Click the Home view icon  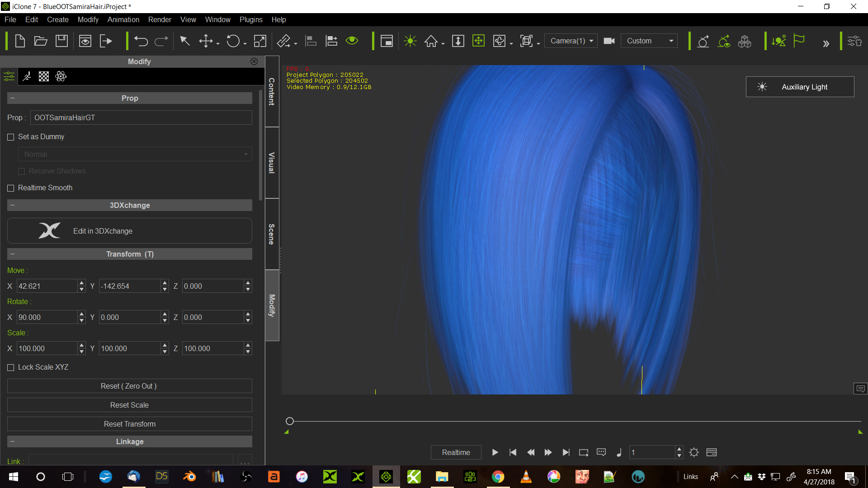(431, 41)
